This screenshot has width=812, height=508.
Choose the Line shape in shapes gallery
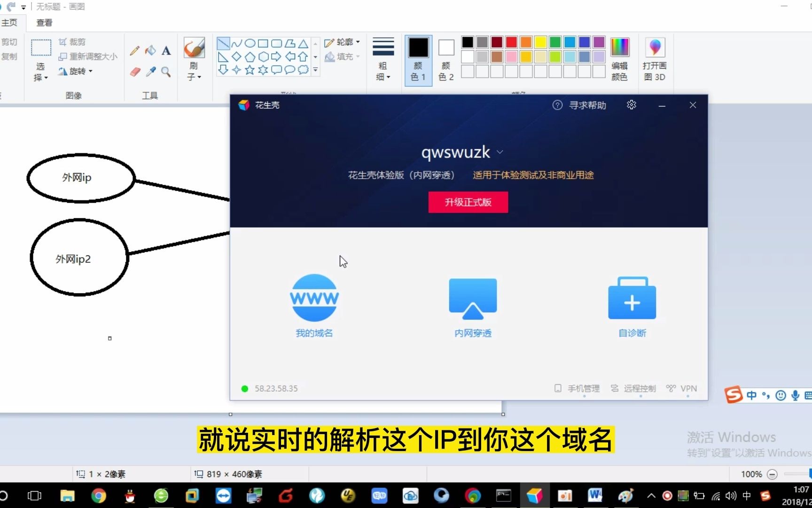[x=223, y=43]
